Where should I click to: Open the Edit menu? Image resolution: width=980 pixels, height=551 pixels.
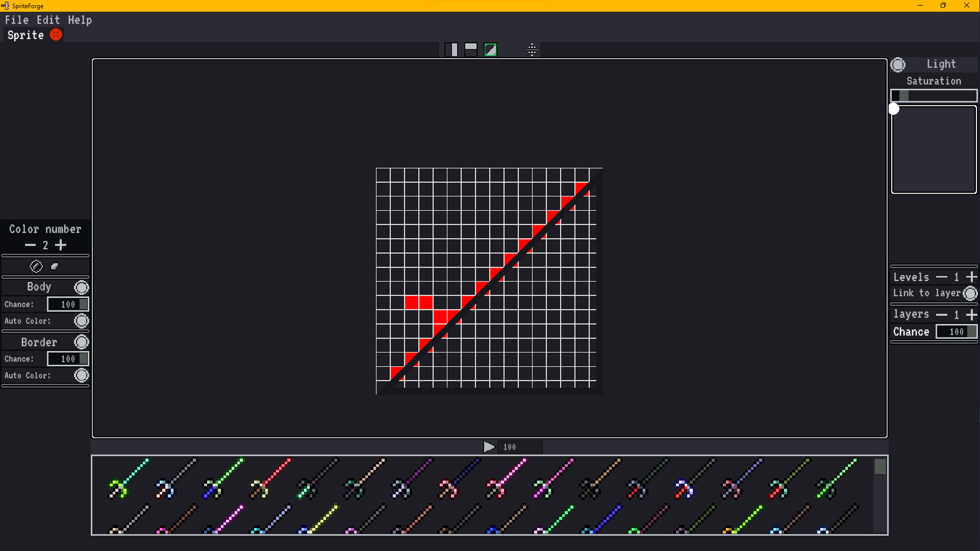[x=47, y=20]
